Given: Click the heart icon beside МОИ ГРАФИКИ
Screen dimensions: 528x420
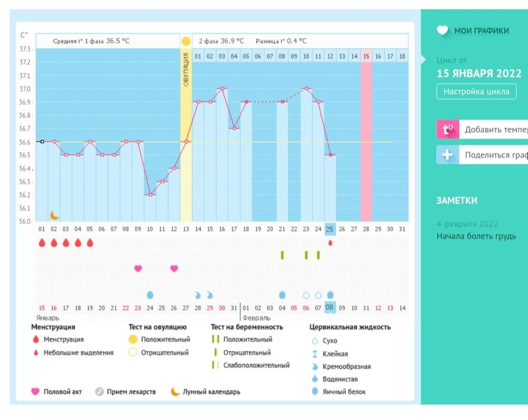Looking at the screenshot, I should 442,31.
